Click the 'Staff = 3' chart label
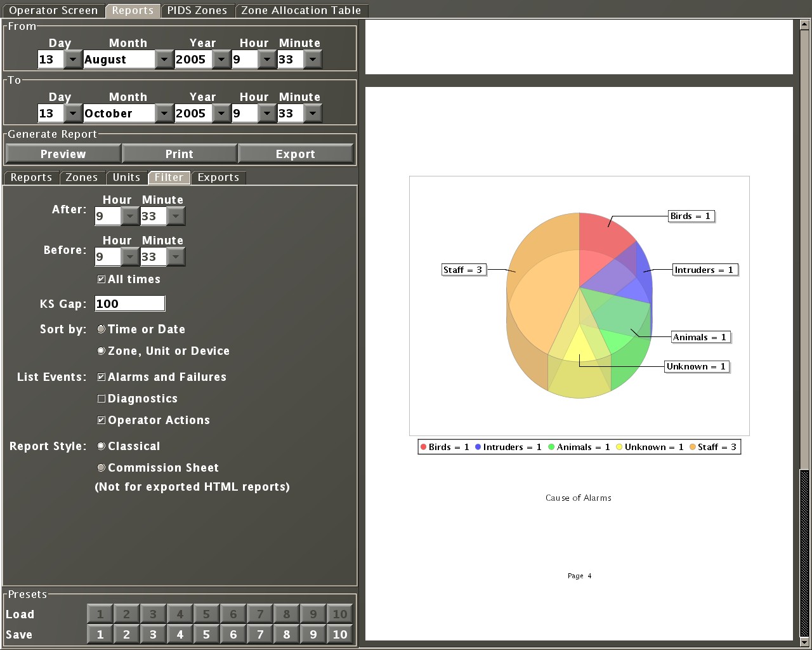The image size is (812, 650). pyautogui.click(x=463, y=270)
